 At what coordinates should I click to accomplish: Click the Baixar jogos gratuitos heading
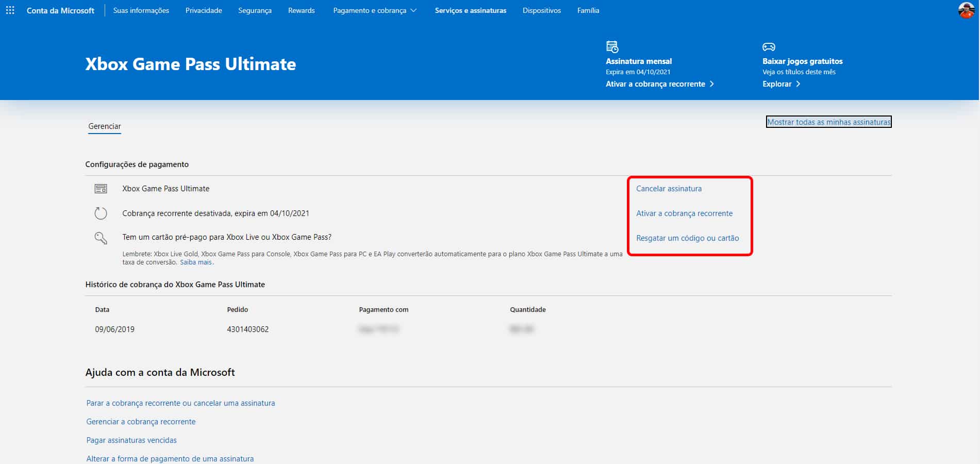[x=803, y=61]
